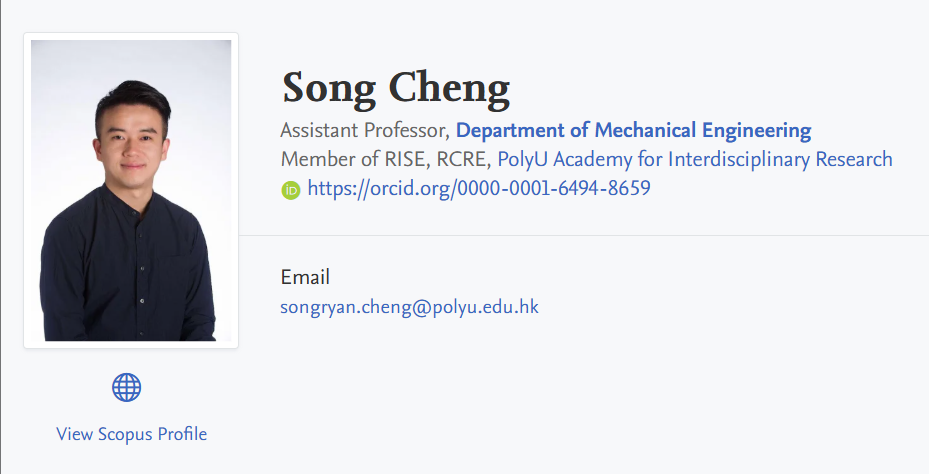This screenshot has width=929, height=474.
Task: Click the Song Cheng name heading
Action: click(x=396, y=88)
